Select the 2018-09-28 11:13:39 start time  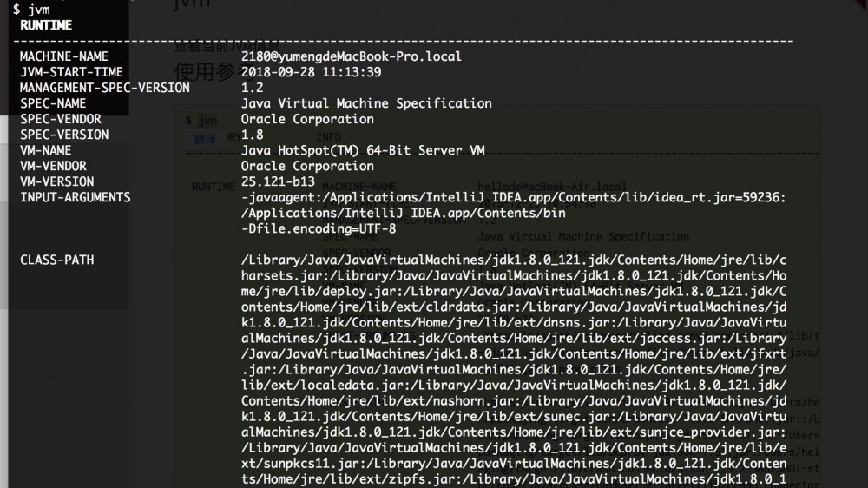coord(311,72)
